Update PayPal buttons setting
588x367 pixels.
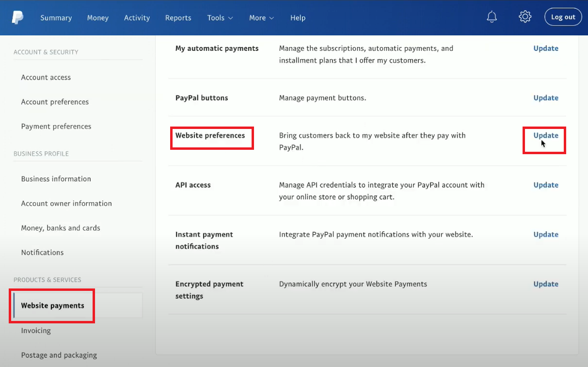click(x=546, y=98)
